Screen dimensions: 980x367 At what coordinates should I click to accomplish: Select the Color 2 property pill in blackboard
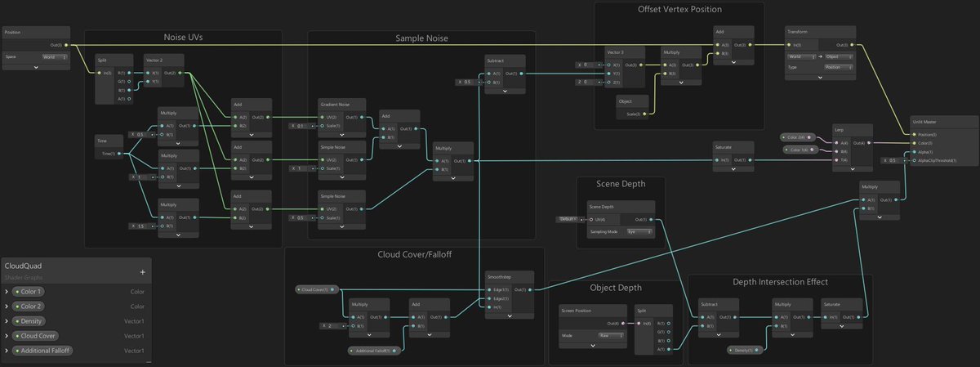pyautogui.click(x=29, y=306)
